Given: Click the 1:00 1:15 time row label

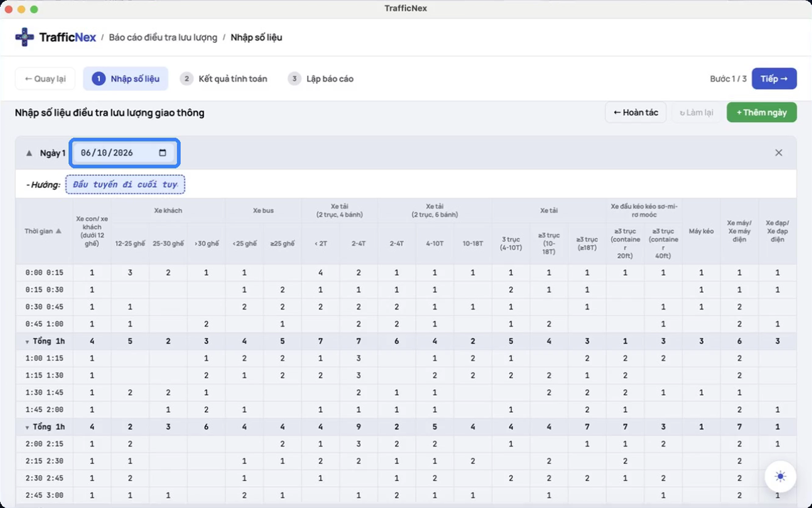Looking at the screenshot, I should 45,359.
